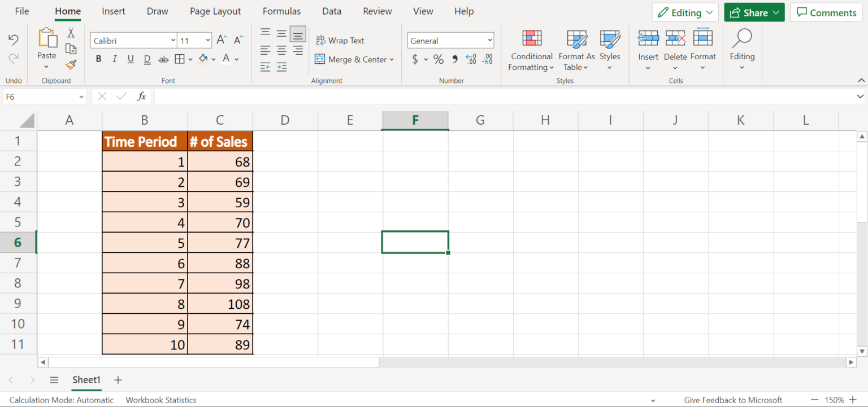This screenshot has height=407, width=868.
Task: Click the Increase Decimal icon
Action: click(x=471, y=59)
